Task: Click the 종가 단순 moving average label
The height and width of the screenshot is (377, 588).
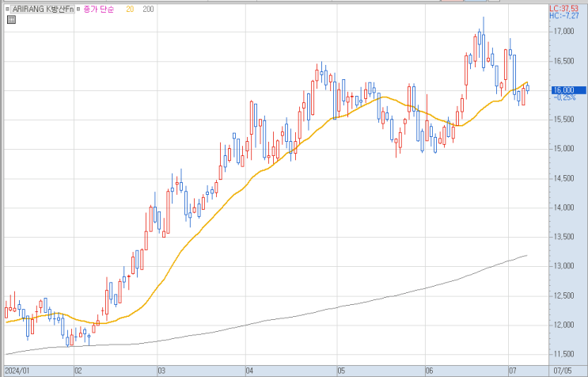Action: coord(98,9)
